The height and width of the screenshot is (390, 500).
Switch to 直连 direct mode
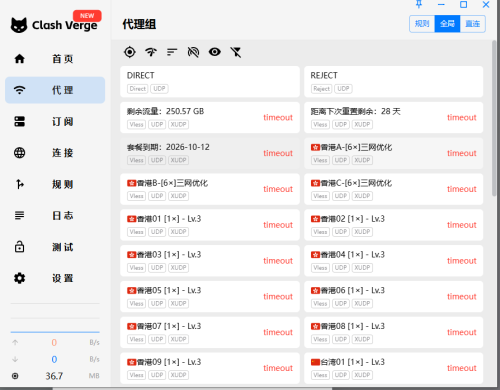(473, 24)
